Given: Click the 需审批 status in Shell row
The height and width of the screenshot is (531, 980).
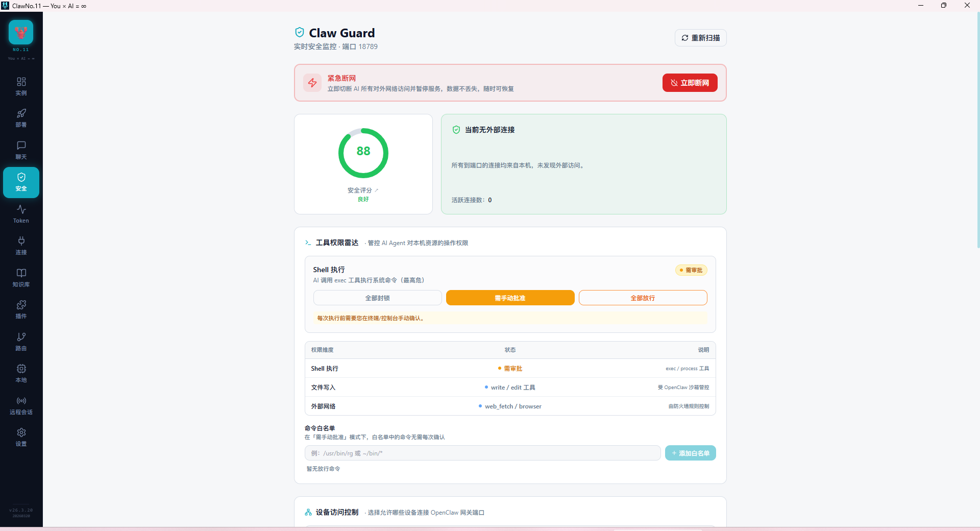Looking at the screenshot, I should click(510, 368).
